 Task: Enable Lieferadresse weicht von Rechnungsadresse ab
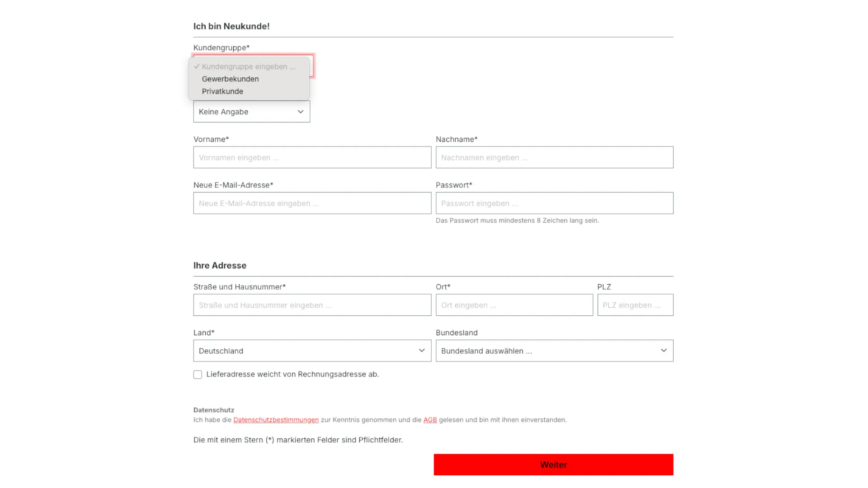click(198, 374)
